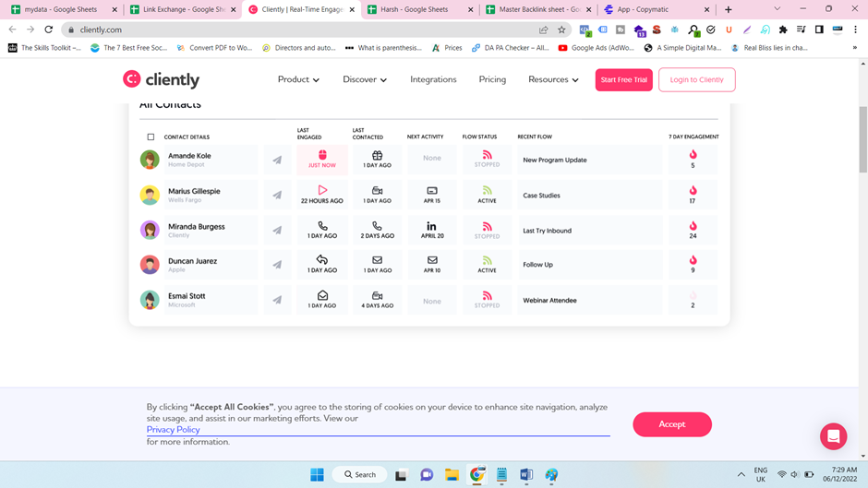Click flame engagement icon showing 17
Screen dimensions: 868x488
693,190
